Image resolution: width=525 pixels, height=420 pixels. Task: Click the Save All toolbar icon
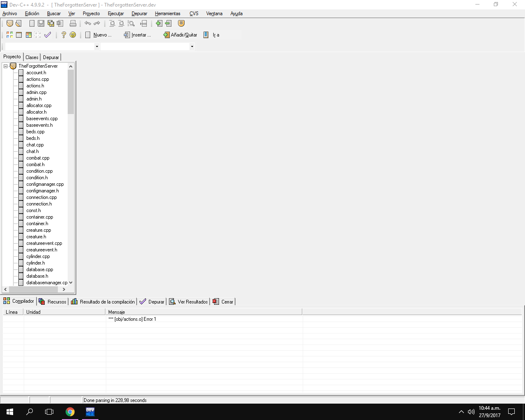[x=51, y=23]
